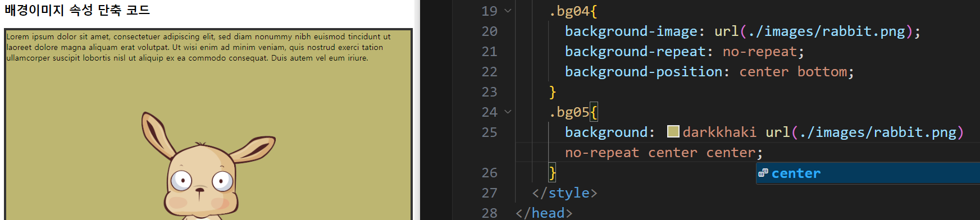The height and width of the screenshot is (220, 980).
Task: Click line number 22 in gutter
Action: [489, 71]
